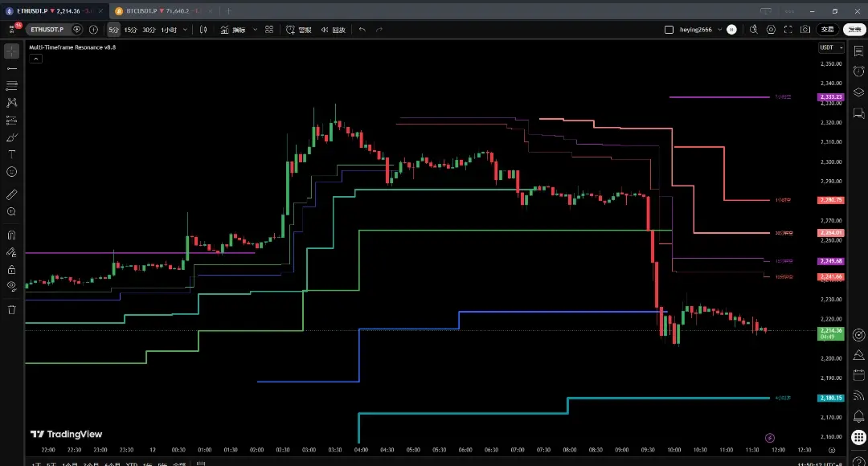Select the 1-hour timeframe
868x466 pixels.
pyautogui.click(x=168, y=30)
